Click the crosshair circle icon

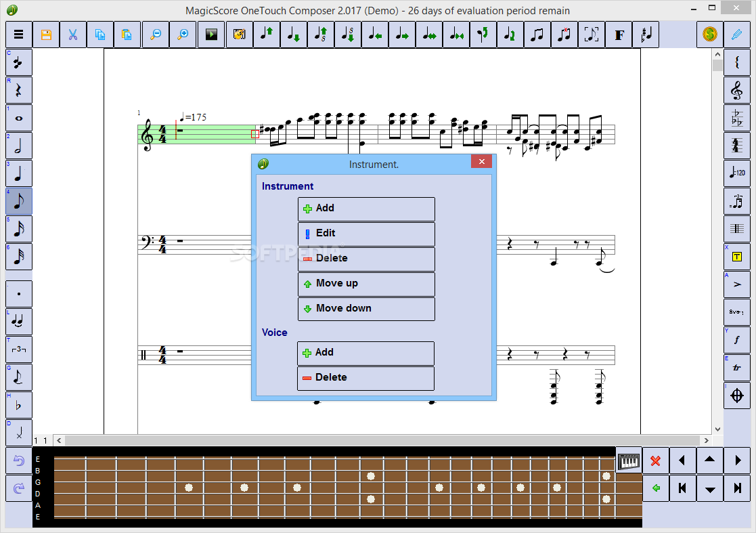(737, 396)
